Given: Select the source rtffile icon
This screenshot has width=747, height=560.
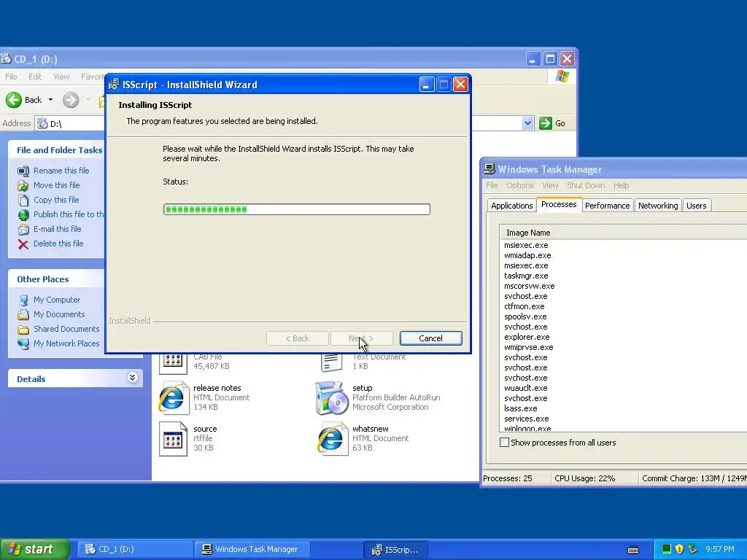Looking at the screenshot, I should click(x=172, y=438).
